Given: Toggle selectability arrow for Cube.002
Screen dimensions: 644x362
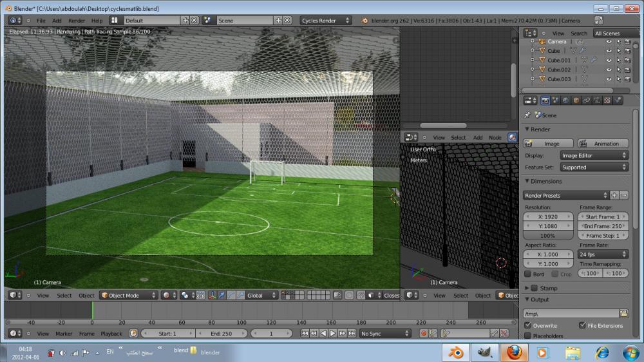Looking at the screenshot, I should [x=618, y=70].
